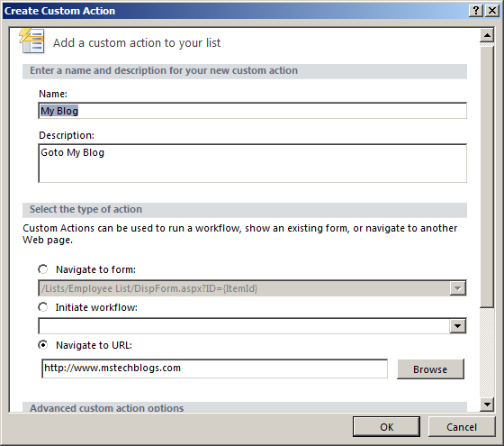The image size is (504, 446).
Task: Click inside the Initiate workflow combo box
Action: [244, 326]
